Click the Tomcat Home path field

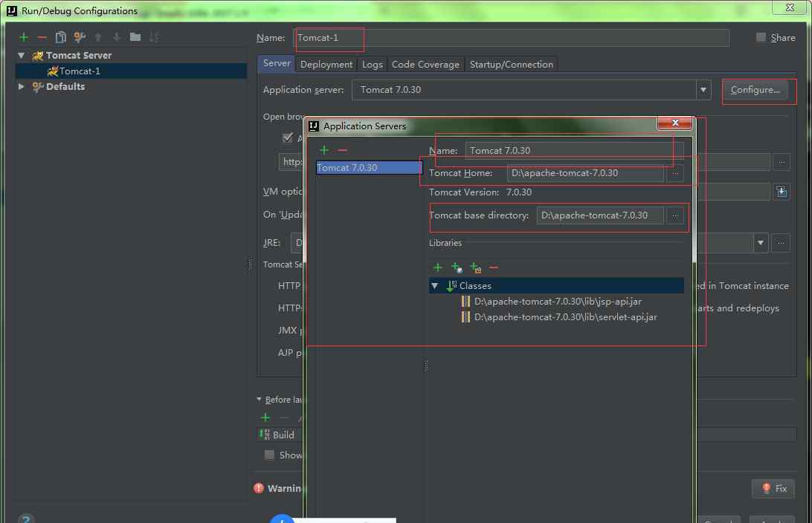[585, 173]
